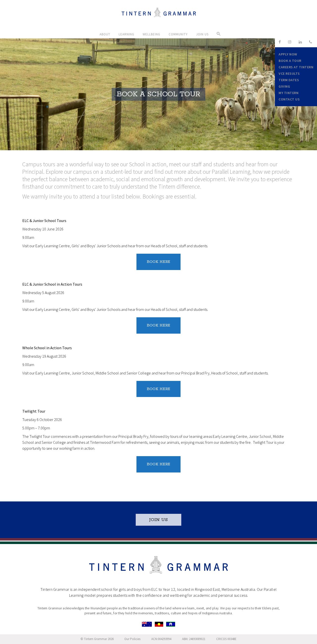Open Our Policies footer link
Viewport: 317px width, 644px height.
click(x=132, y=639)
